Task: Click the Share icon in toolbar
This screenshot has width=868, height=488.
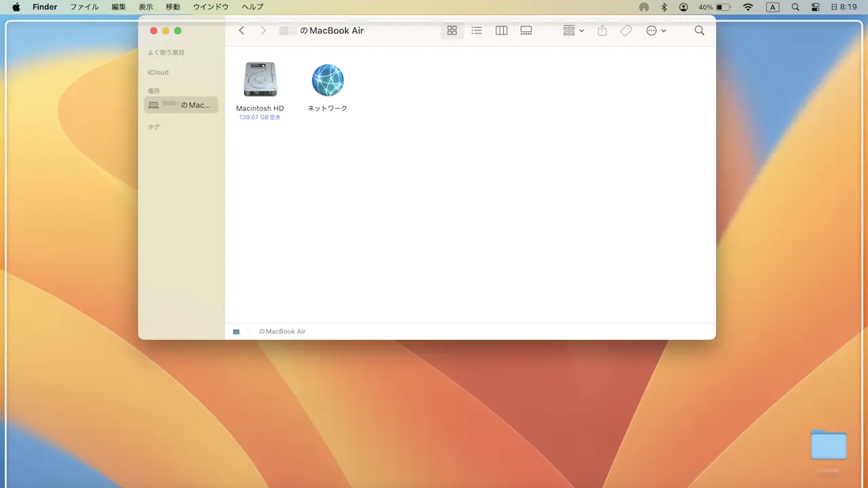Action: click(602, 30)
